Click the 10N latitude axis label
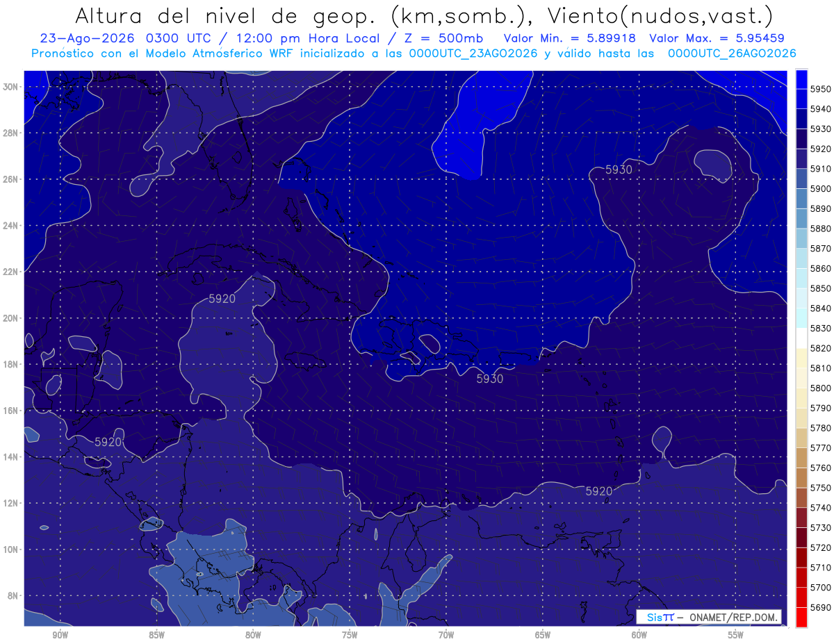 click(11, 550)
